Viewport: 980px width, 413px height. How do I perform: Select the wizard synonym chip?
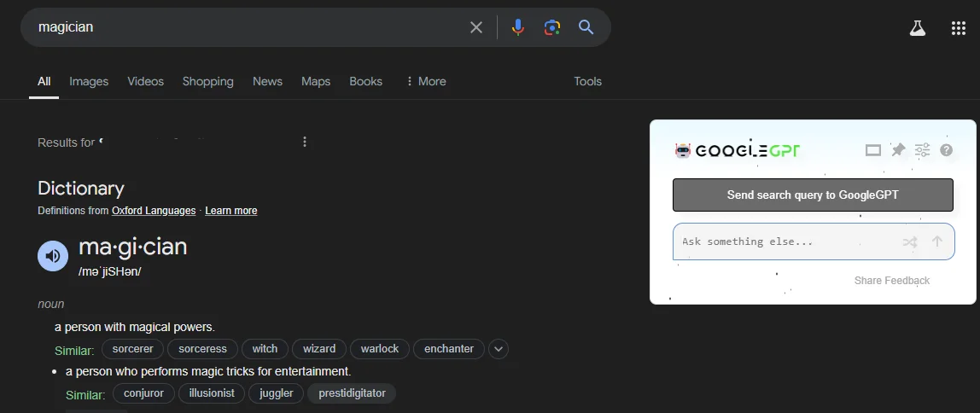click(319, 349)
